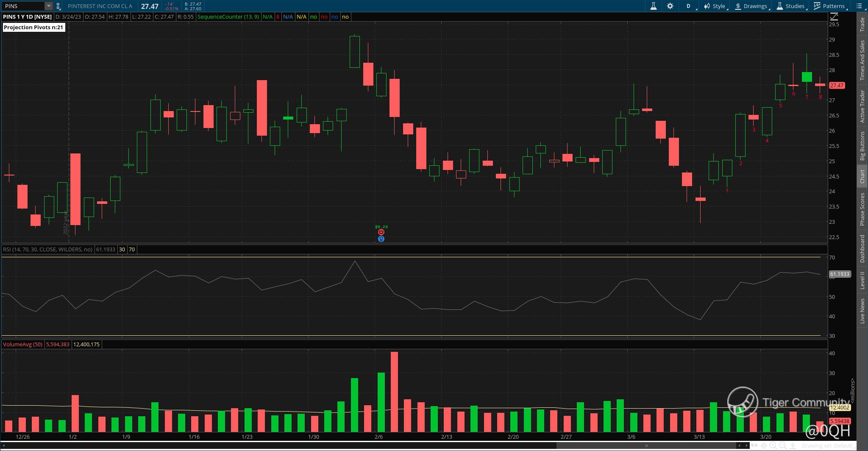868x451 pixels.
Task: Click the open readout O: 27.54
Action: (x=94, y=17)
